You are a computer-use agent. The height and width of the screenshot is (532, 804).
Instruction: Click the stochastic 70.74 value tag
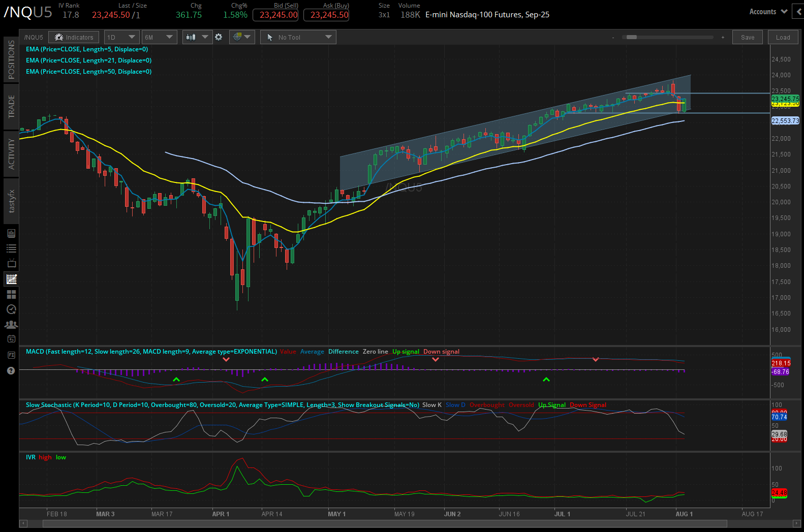coord(779,417)
